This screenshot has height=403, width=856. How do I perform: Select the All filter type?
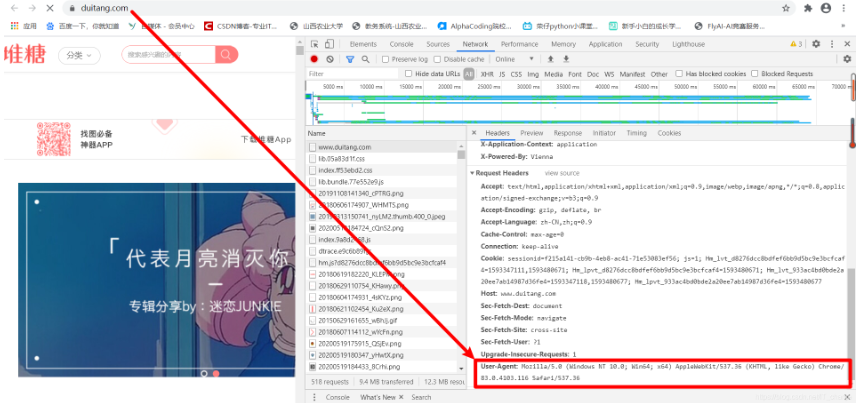[469, 74]
